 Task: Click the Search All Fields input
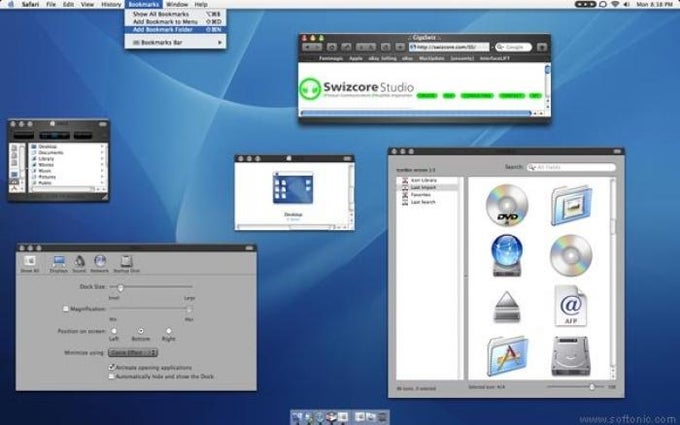click(x=571, y=167)
